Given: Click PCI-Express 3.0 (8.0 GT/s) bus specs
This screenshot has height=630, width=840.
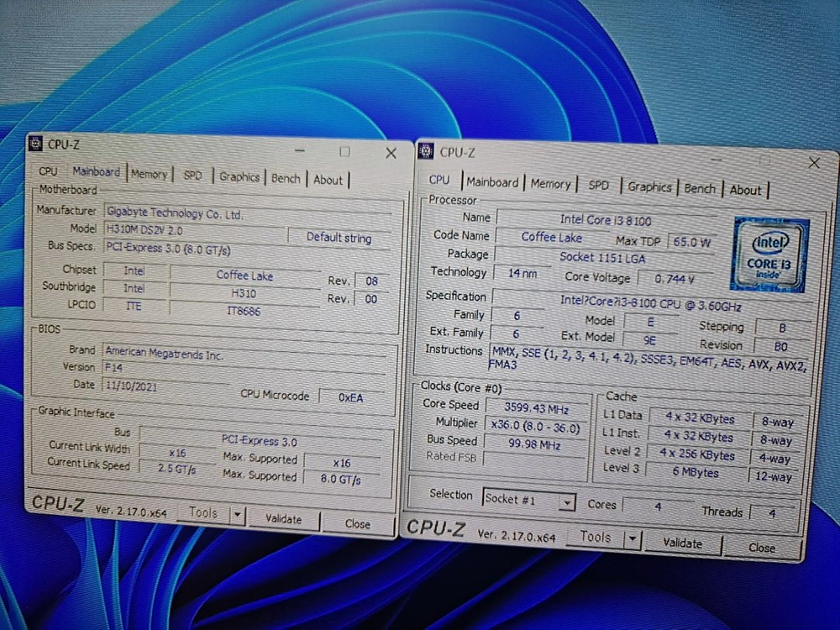Looking at the screenshot, I should tap(249, 249).
